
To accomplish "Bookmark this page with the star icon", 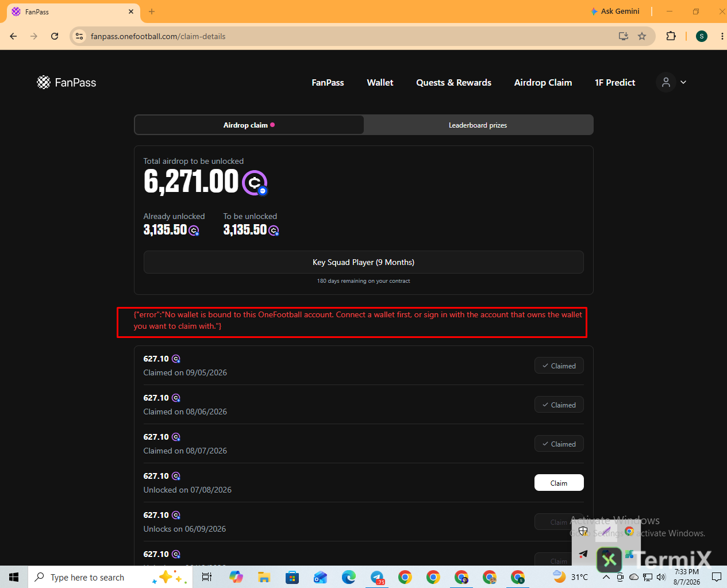I will click(x=642, y=36).
